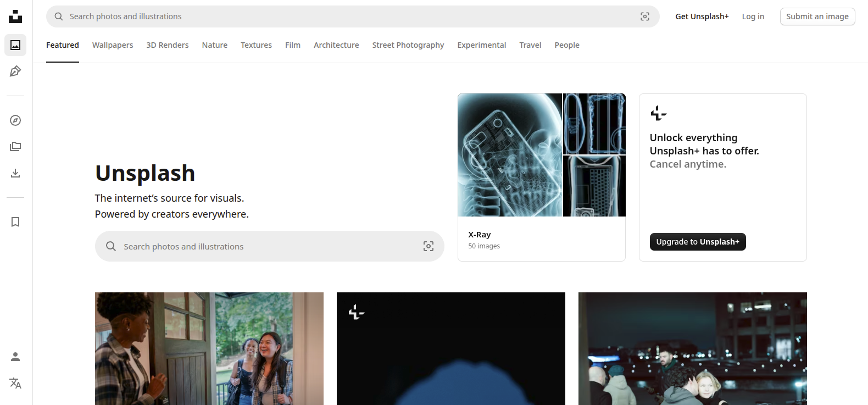Click the Submit an image button
The width and height of the screenshot is (868, 405).
tap(817, 16)
